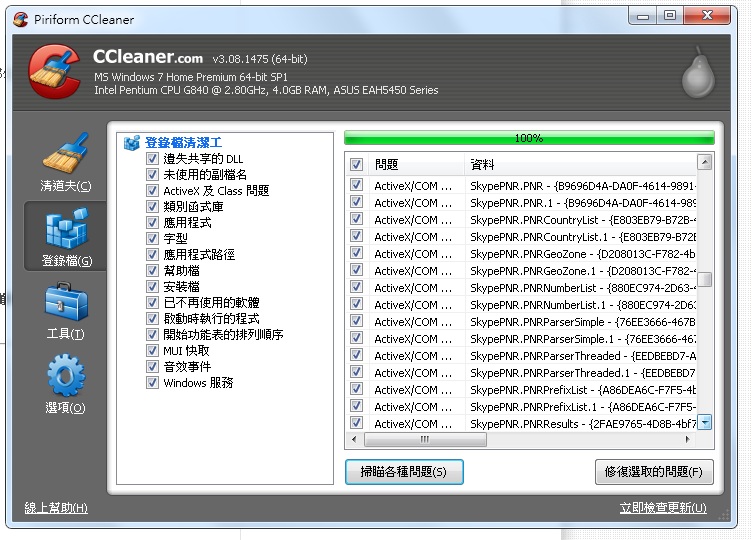Click the horizontal scrollbar left arrow

coord(354,439)
